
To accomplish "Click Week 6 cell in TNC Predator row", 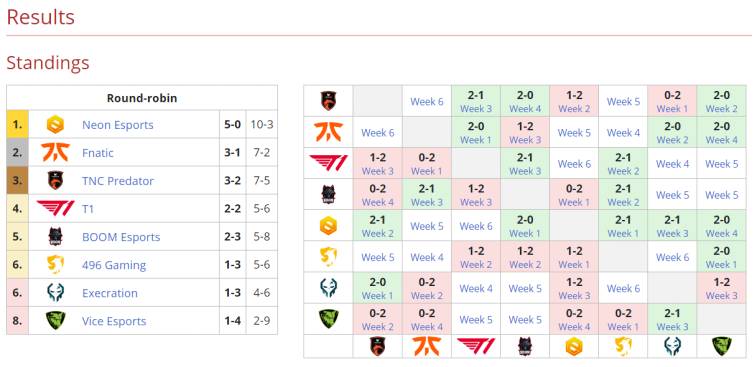I will click(x=426, y=101).
